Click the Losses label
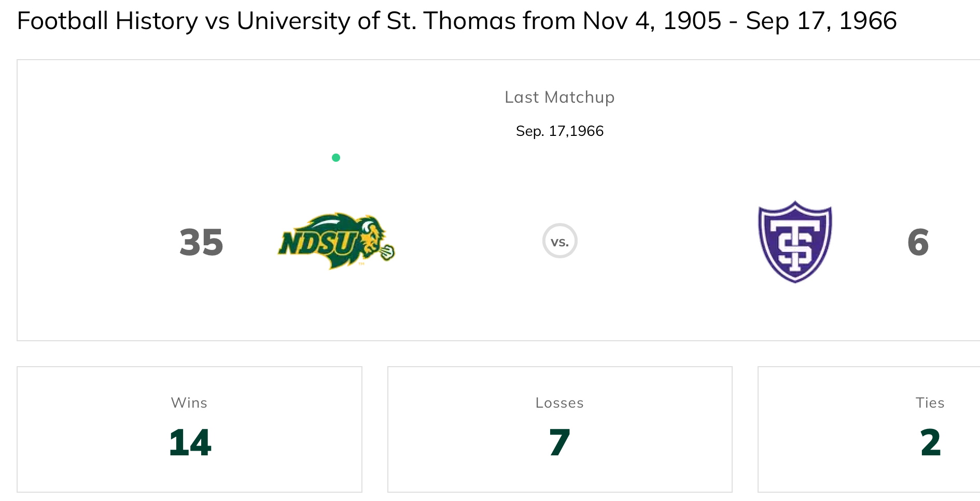980x501 pixels. (559, 403)
